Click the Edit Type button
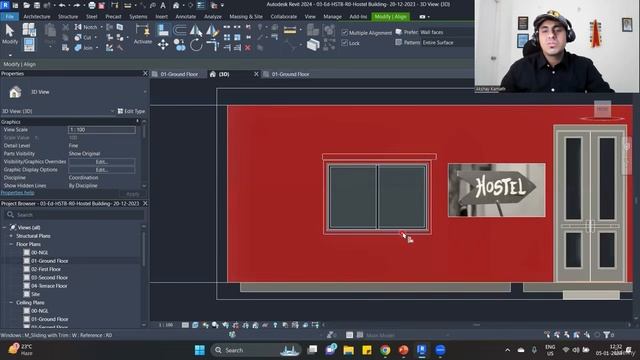 point(131,111)
